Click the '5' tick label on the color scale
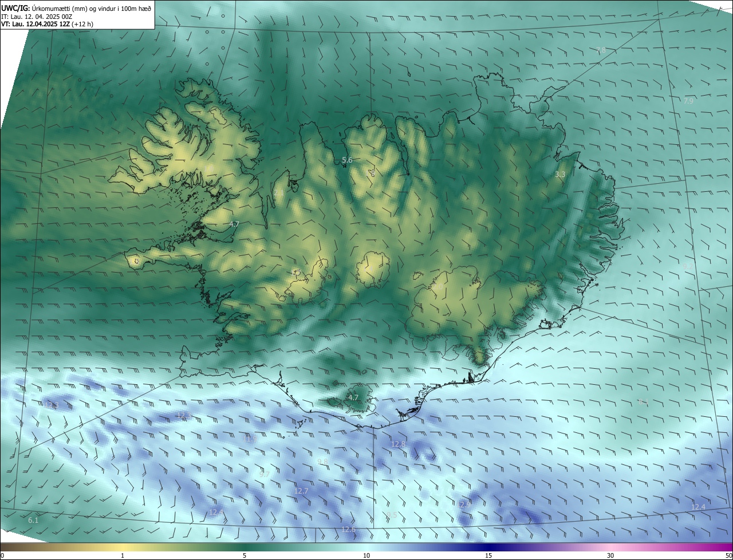The width and height of the screenshot is (733, 560). (x=245, y=556)
